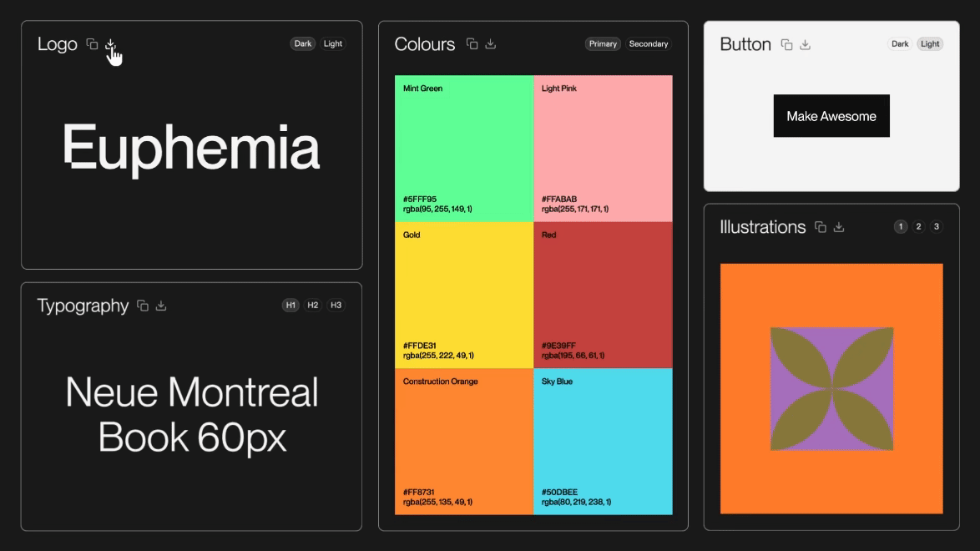Copy the Colours palette
This screenshot has height=551, width=980.
(x=472, y=44)
